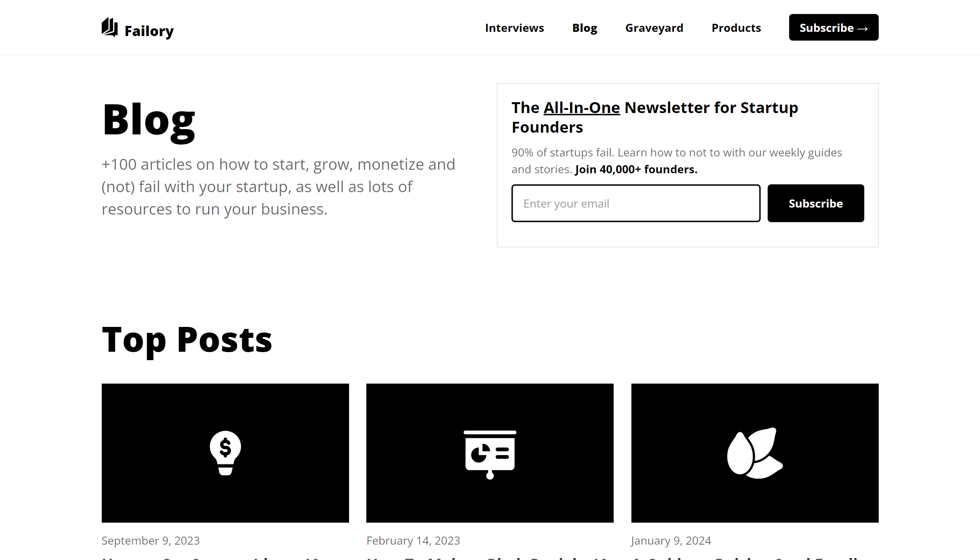The height and width of the screenshot is (560, 980).
Task: Switch to the Graveyard section
Action: 654,28
